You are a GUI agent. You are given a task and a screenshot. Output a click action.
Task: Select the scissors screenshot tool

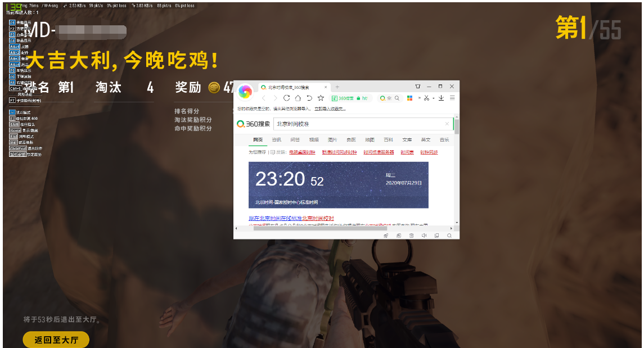coord(426,98)
